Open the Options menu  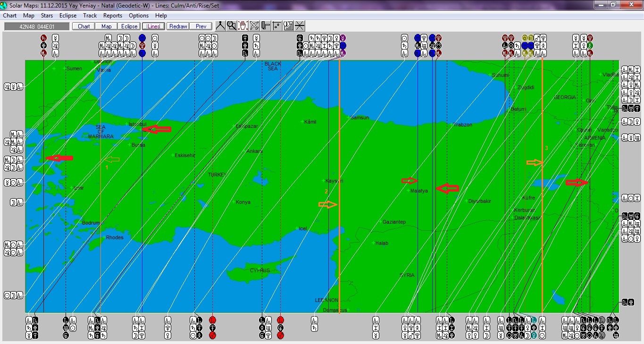(x=139, y=16)
